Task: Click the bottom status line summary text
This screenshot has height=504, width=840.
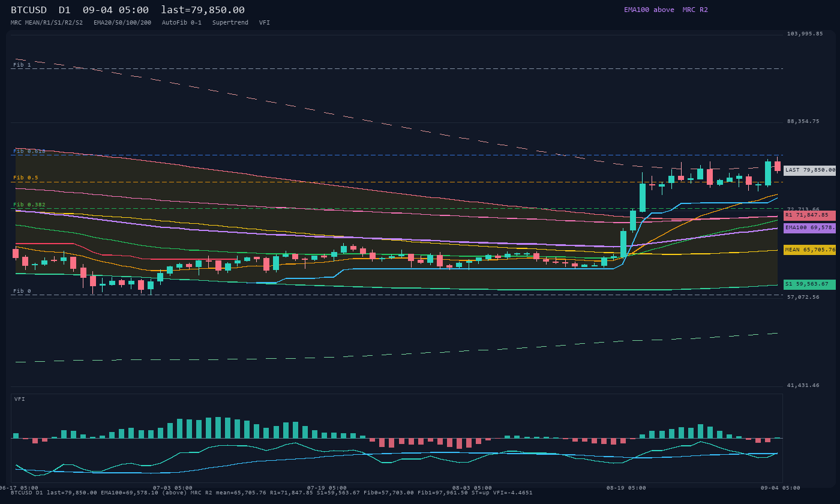Action: point(271,493)
